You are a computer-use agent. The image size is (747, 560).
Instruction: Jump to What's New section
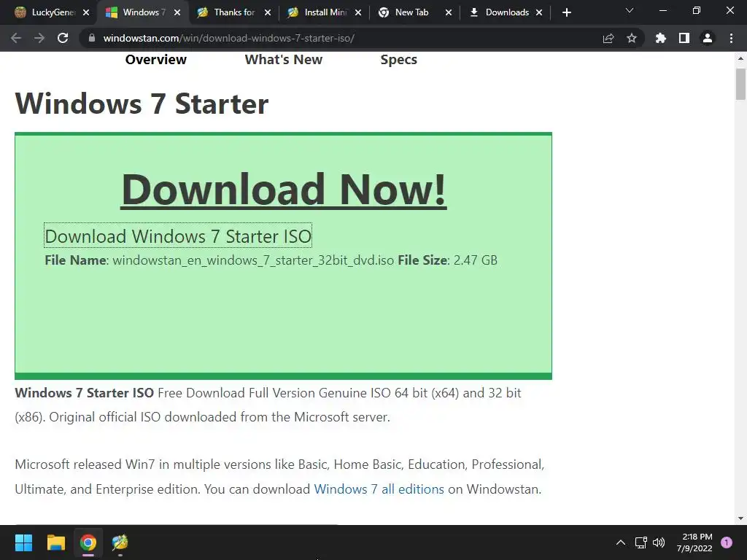click(284, 60)
